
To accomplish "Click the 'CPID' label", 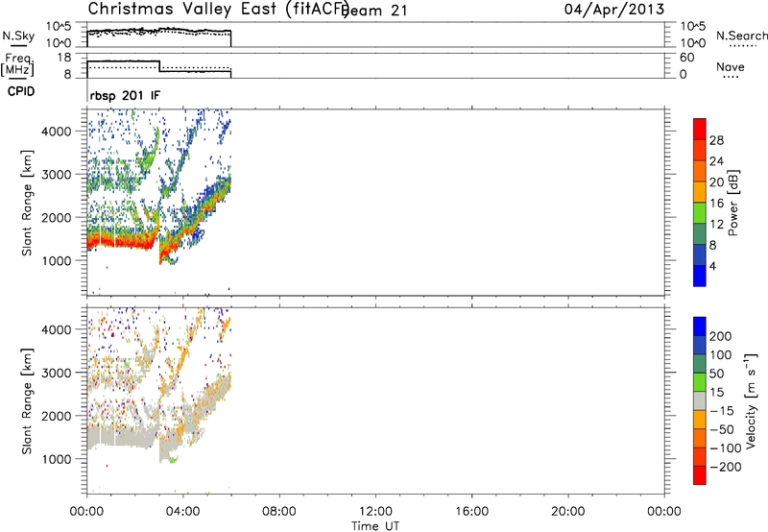I will [21, 91].
